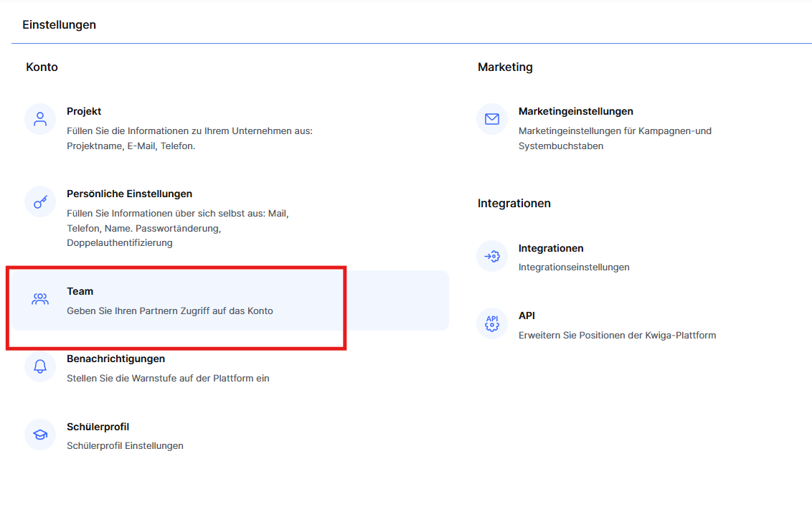812x507 pixels.
Task: Click the bell icon for Benachrichtigungen
Action: pos(40,366)
